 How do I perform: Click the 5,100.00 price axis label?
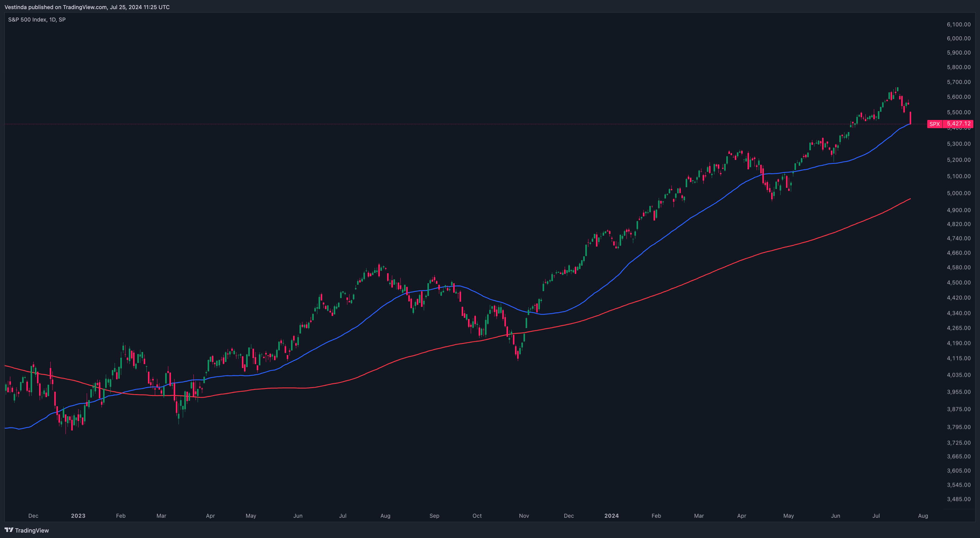coord(958,176)
